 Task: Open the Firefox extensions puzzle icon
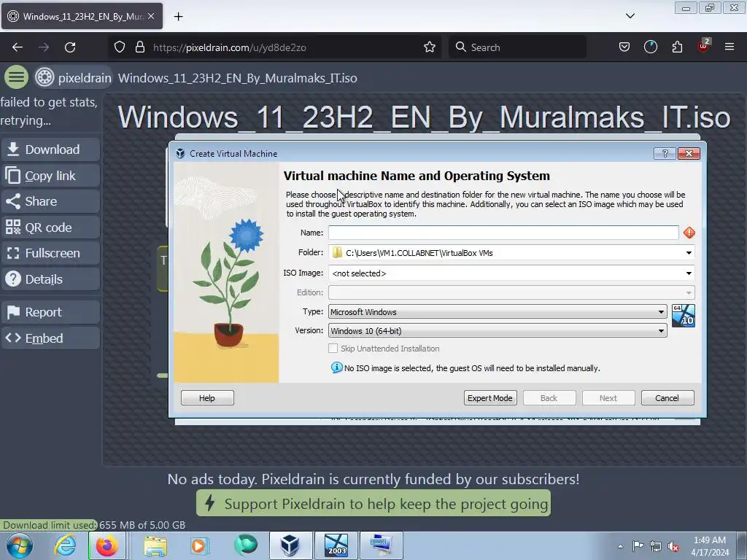click(677, 47)
